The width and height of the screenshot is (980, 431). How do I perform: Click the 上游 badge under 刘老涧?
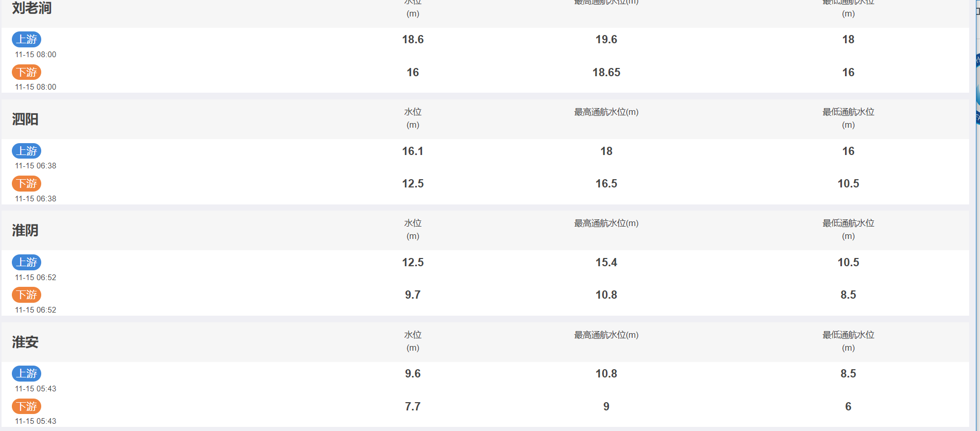pyautogui.click(x=26, y=39)
